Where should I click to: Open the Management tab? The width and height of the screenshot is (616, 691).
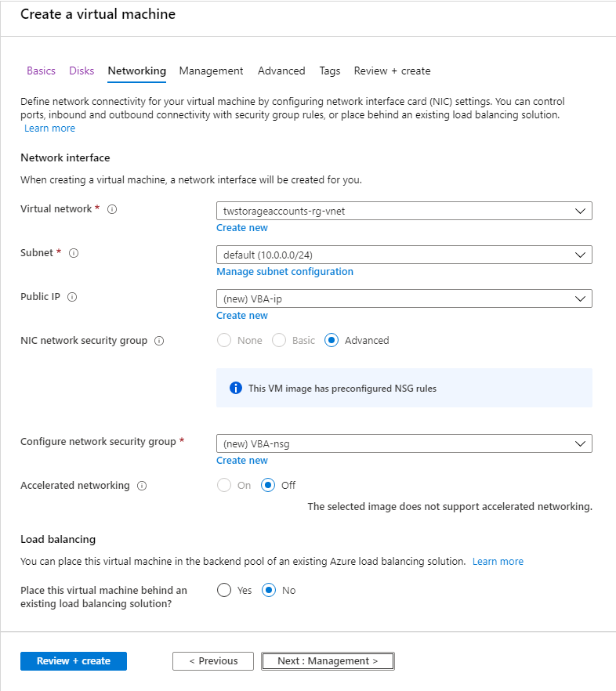coord(211,71)
